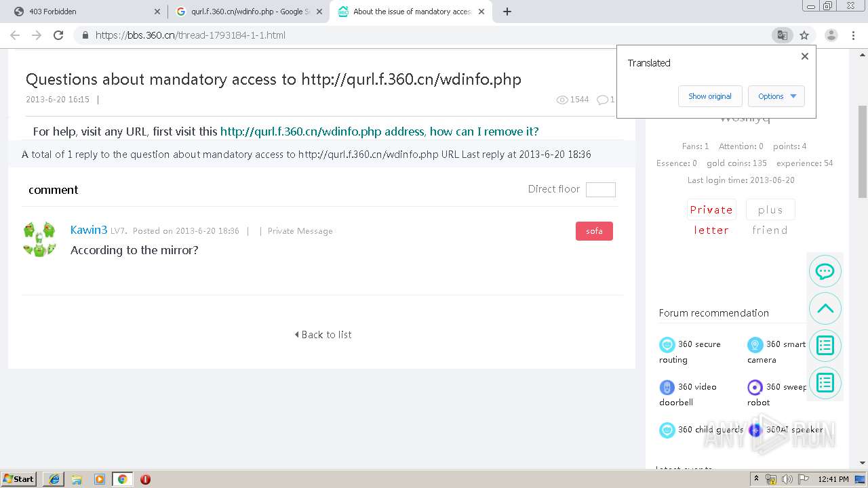Open 360AI speaker forum
This screenshot has width=868, height=488.
pos(785,430)
